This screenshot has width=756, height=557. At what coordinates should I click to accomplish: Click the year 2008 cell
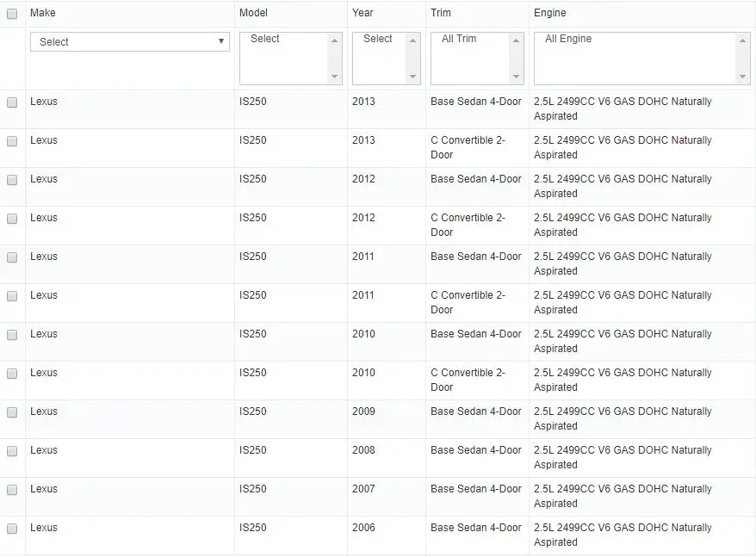(x=363, y=450)
